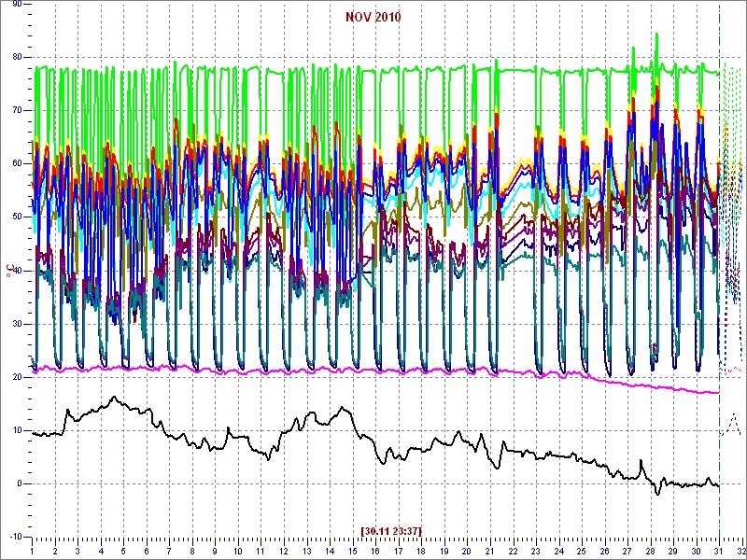Select day 2 on the x-axis

[55, 551]
